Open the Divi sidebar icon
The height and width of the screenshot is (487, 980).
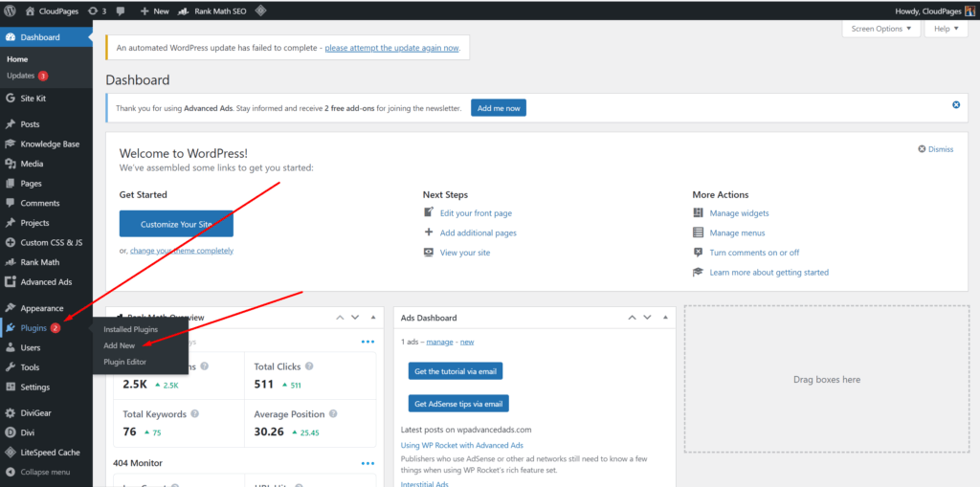[10, 432]
